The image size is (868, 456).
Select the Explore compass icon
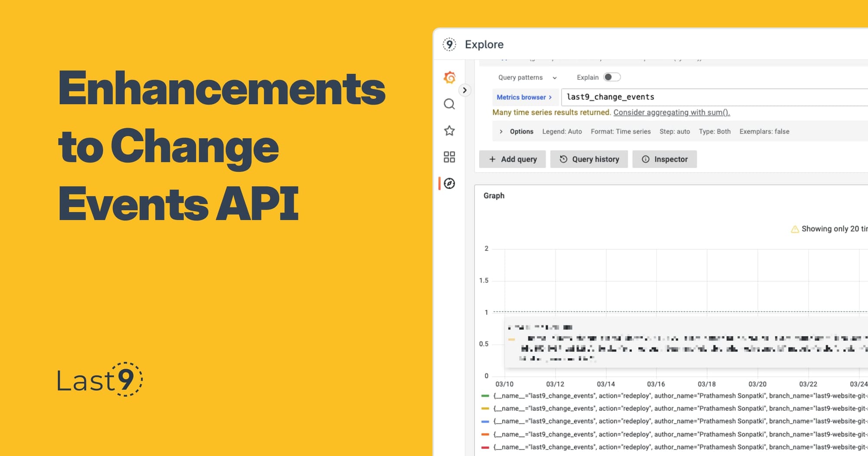tap(449, 184)
